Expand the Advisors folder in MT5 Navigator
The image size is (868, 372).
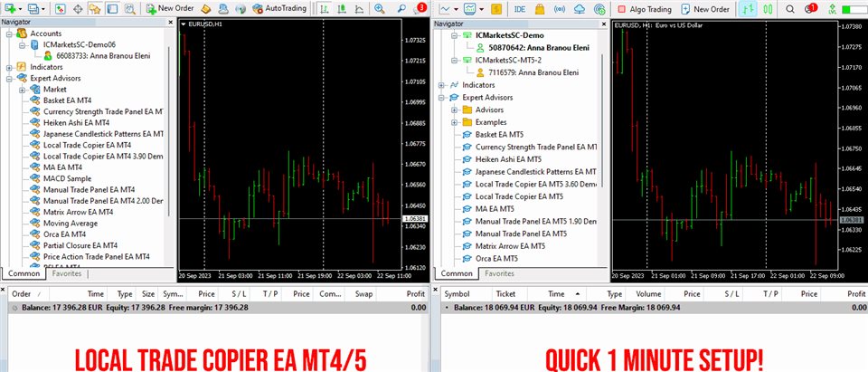455,110
